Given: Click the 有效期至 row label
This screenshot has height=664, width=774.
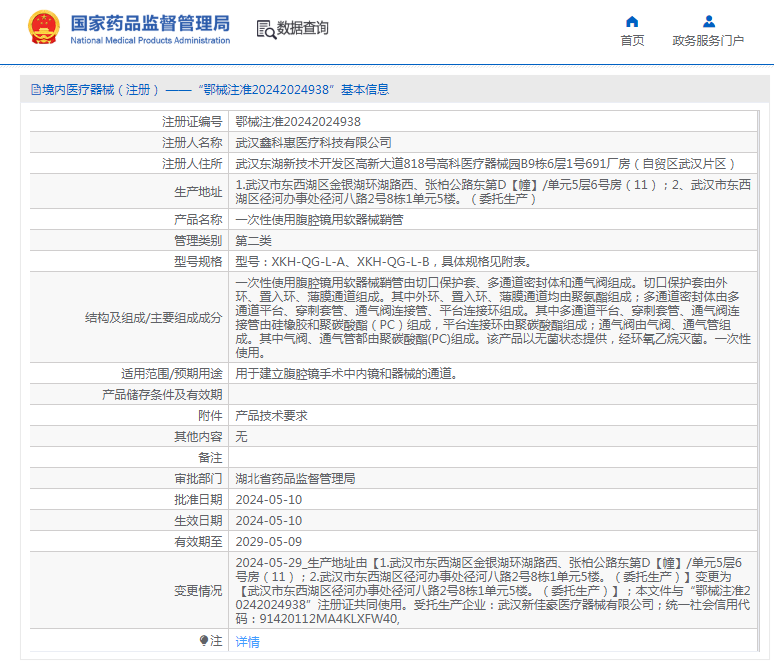Looking at the screenshot, I should click(x=198, y=542).
